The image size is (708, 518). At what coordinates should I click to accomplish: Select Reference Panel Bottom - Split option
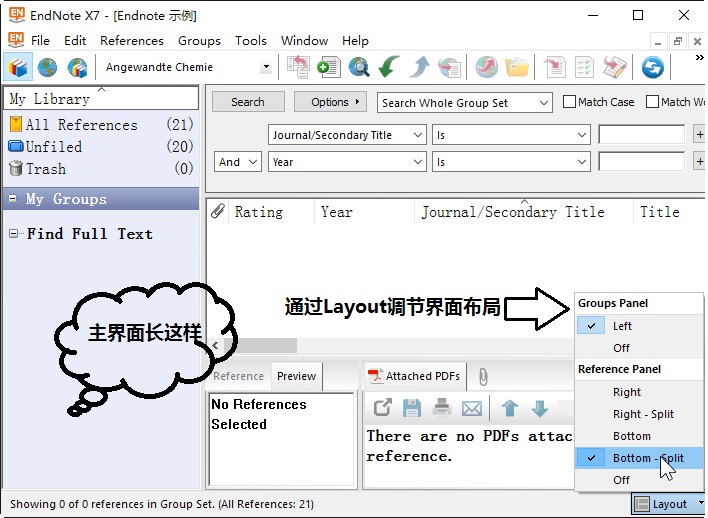click(639, 457)
